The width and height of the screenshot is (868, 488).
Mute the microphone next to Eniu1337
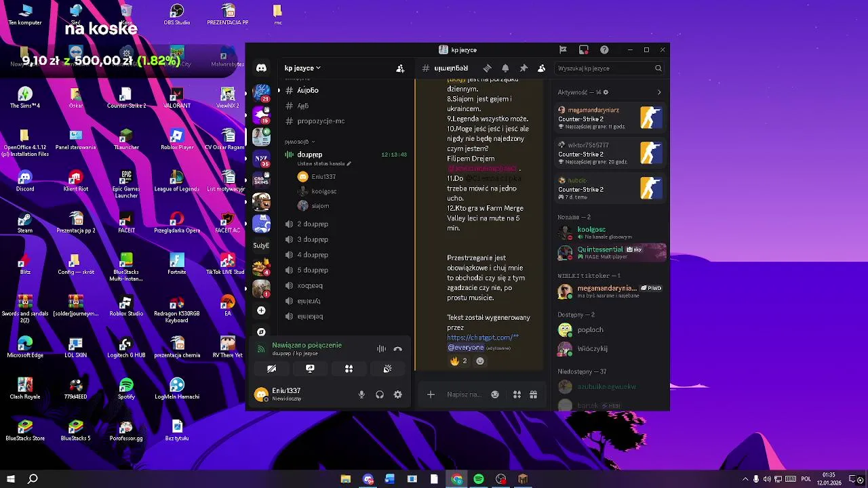(x=361, y=394)
